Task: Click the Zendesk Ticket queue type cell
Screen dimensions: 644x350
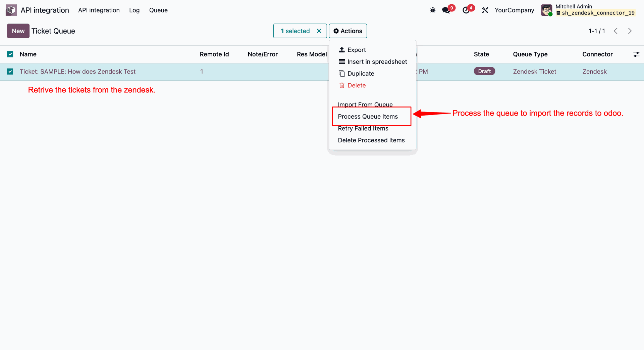Action: point(535,72)
